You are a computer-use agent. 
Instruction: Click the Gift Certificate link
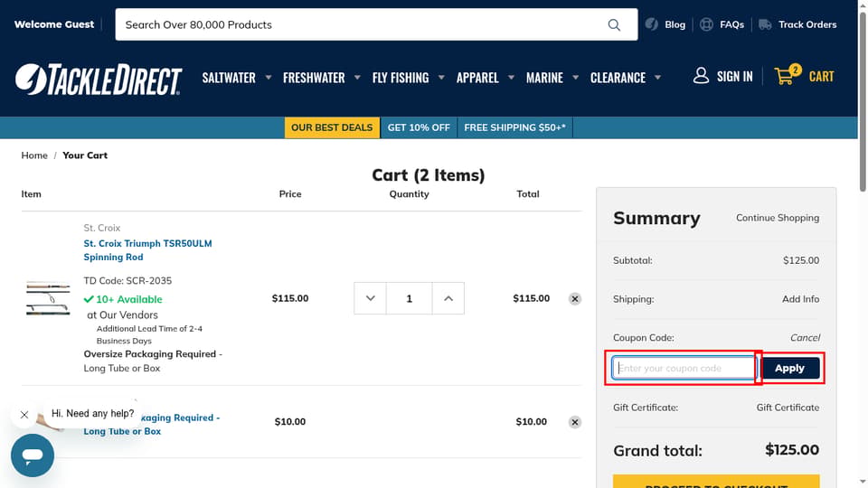(788, 408)
